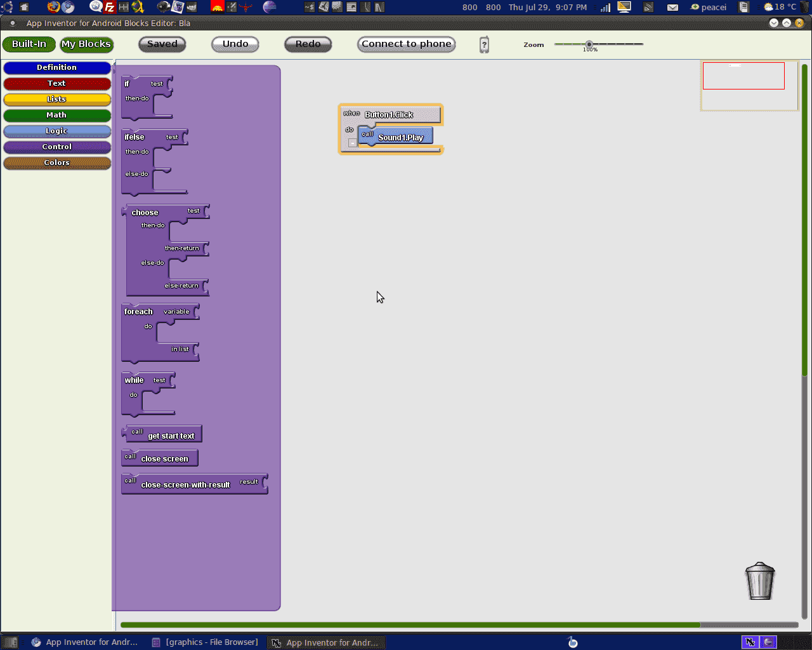Open the Colors block category
The width and height of the screenshot is (812, 650).
[x=57, y=162]
